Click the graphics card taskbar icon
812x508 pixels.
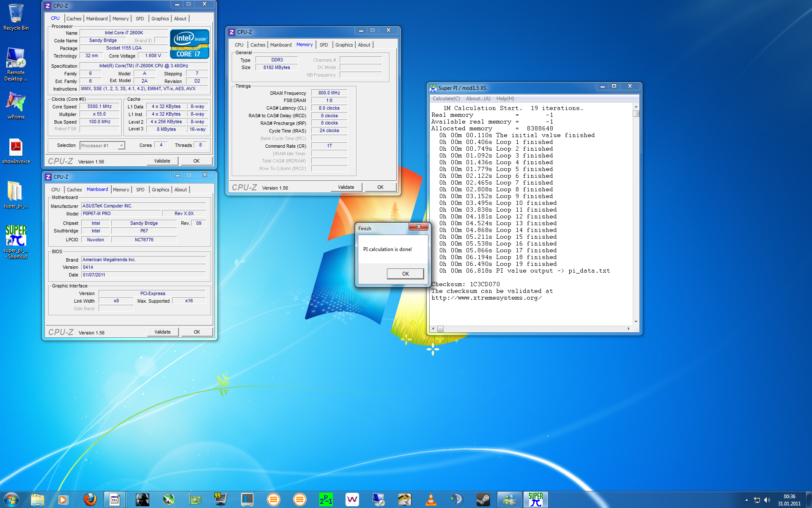195,500
